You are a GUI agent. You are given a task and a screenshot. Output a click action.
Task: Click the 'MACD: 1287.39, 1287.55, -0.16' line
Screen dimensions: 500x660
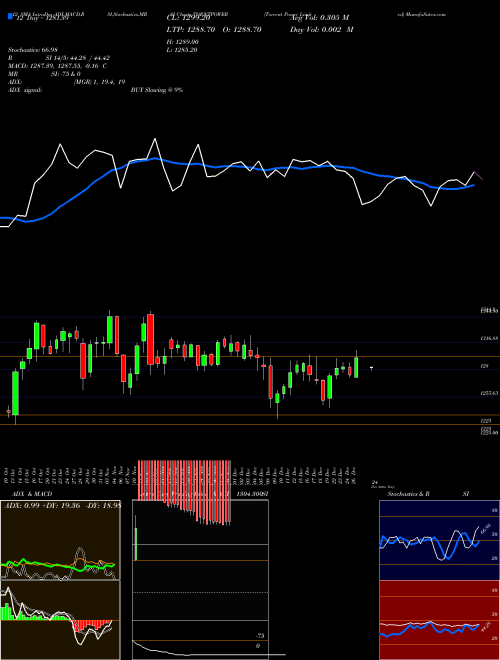tap(57, 66)
